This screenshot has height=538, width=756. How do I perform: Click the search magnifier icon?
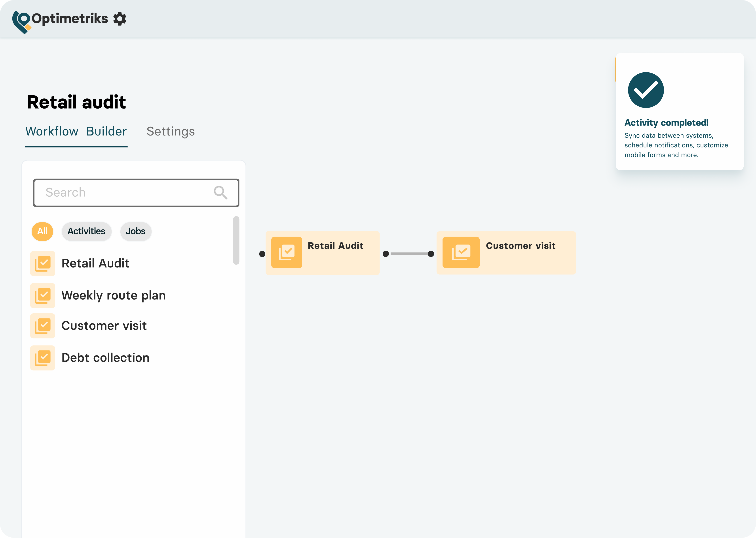click(x=220, y=192)
